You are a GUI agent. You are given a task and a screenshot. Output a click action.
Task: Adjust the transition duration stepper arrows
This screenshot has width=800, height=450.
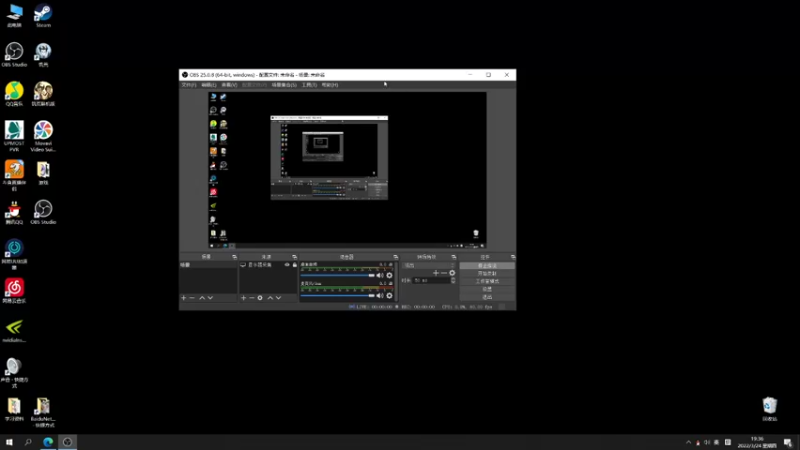pos(453,281)
